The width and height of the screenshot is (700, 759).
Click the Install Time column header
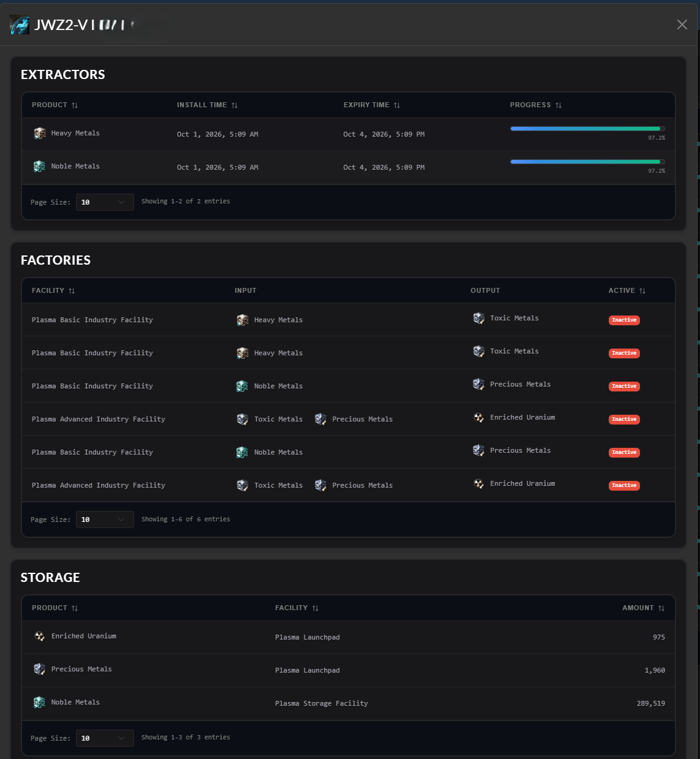207,105
